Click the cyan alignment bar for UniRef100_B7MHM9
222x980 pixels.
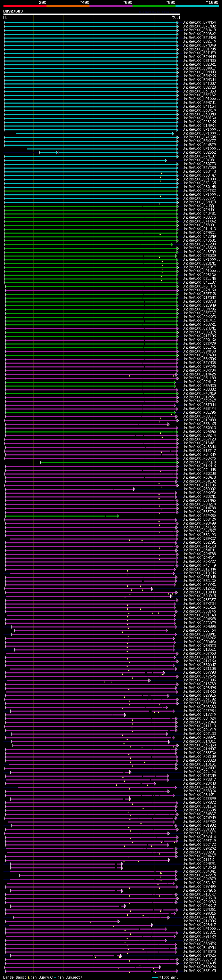[x=91, y=57]
